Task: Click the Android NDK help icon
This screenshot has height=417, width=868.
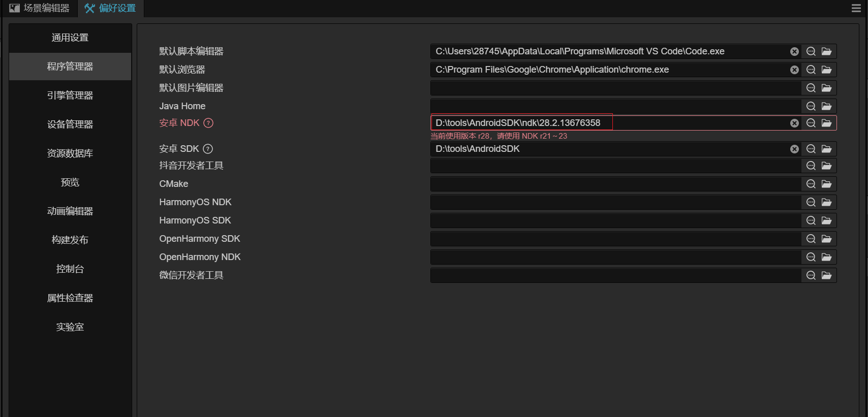Action: [208, 123]
